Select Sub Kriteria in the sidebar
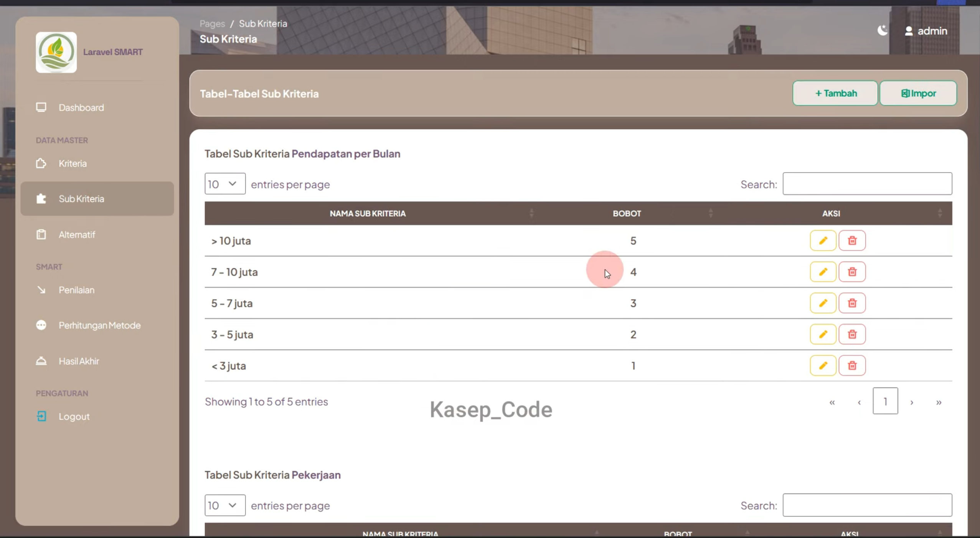Screen dimensions: 980x538 (x=97, y=198)
